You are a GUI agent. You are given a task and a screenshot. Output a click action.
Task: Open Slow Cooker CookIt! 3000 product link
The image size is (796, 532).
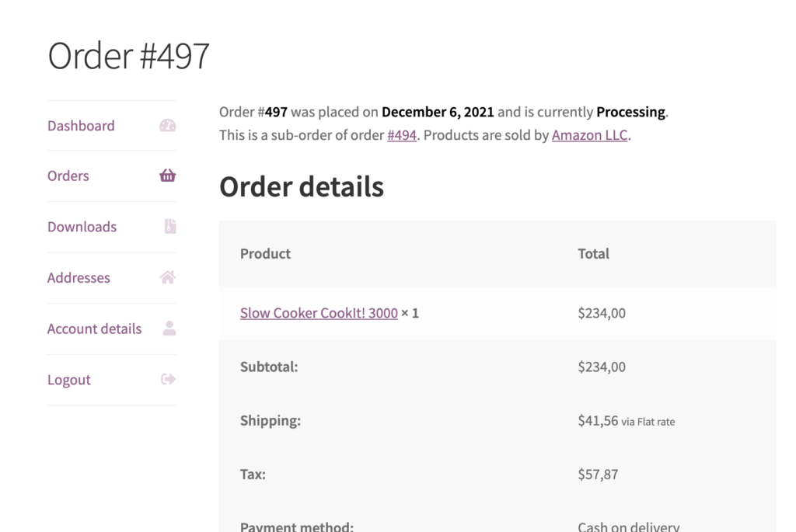point(319,313)
